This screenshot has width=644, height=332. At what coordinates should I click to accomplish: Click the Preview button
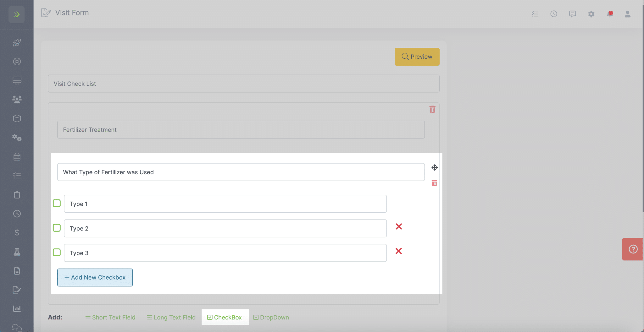(x=417, y=57)
